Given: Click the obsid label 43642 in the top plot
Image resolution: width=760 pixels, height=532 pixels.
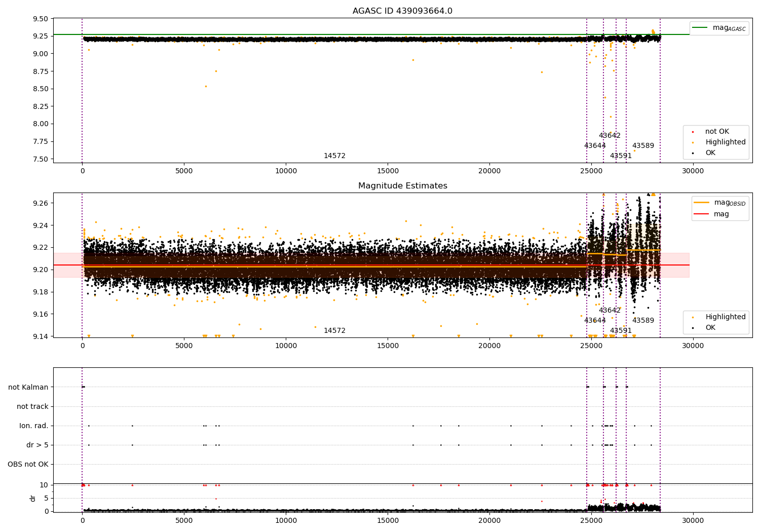Looking at the screenshot, I should (610, 136).
